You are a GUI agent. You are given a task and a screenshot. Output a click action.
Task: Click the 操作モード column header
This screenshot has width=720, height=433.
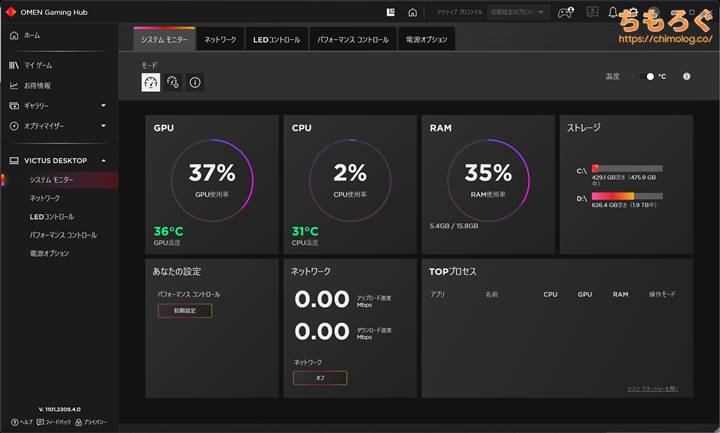coord(662,294)
